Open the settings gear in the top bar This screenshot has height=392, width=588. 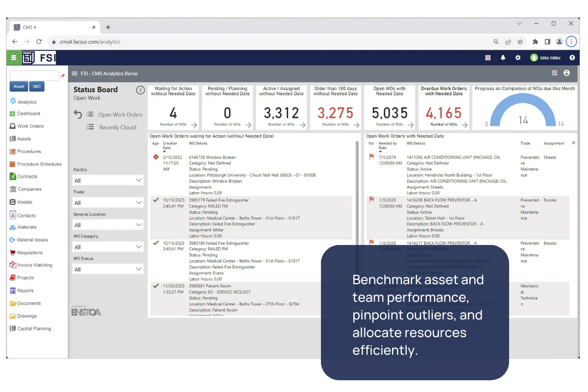point(518,57)
